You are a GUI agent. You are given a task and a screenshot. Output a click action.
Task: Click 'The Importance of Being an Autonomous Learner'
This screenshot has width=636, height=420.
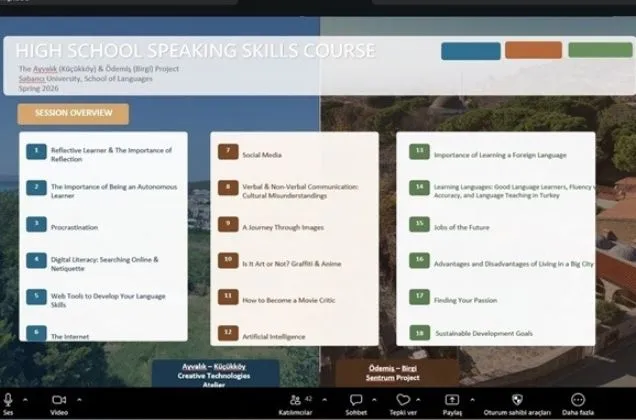click(x=114, y=191)
